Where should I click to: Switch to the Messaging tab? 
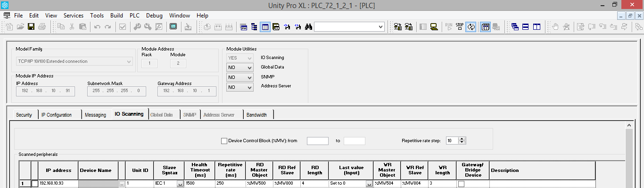95,115
